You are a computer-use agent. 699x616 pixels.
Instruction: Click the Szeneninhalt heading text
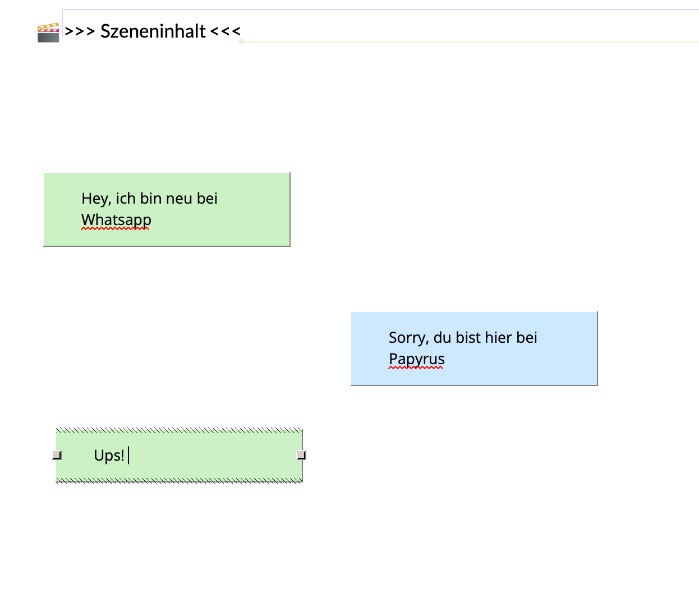tap(153, 31)
